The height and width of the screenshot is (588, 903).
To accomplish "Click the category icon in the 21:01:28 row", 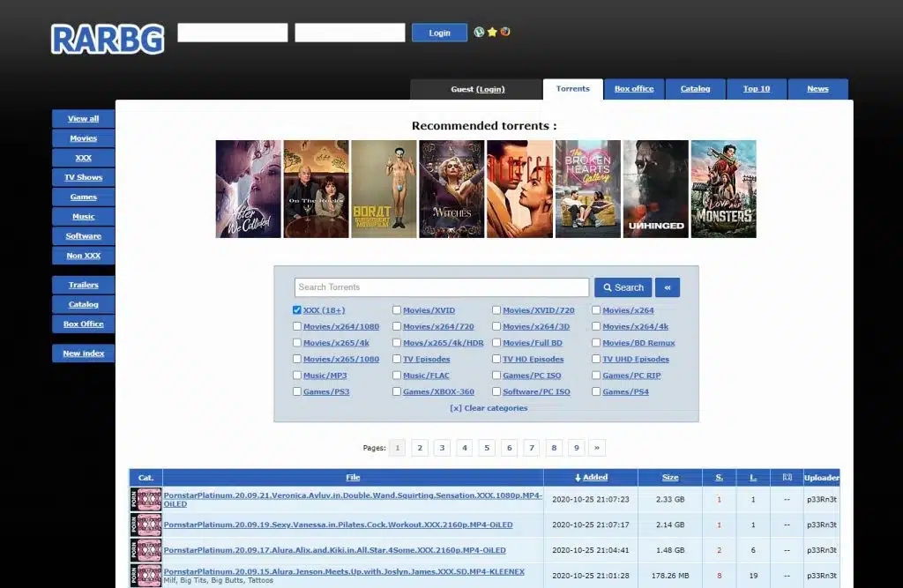I will [146, 576].
